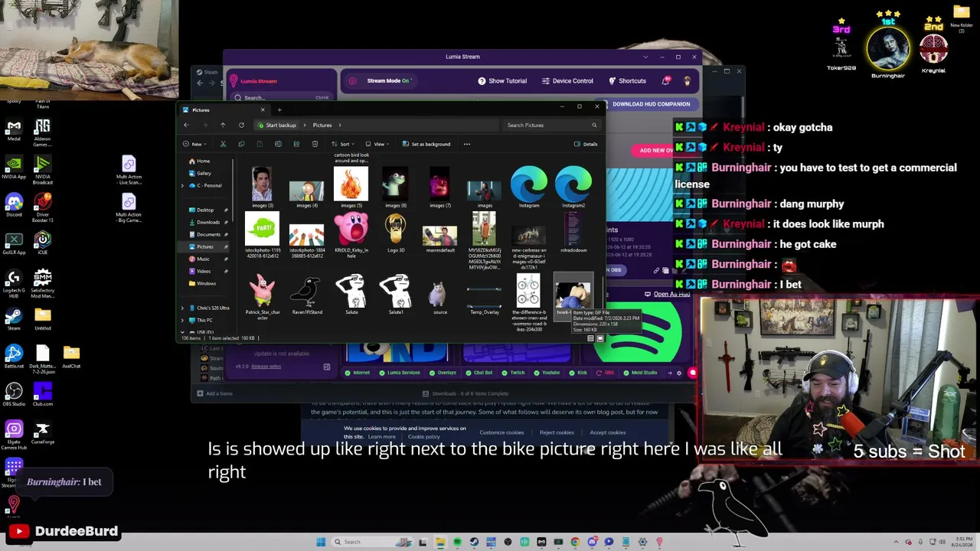The image size is (980, 551).
Task: Open the See more options ellipsis in Explorer
Action: (x=467, y=144)
